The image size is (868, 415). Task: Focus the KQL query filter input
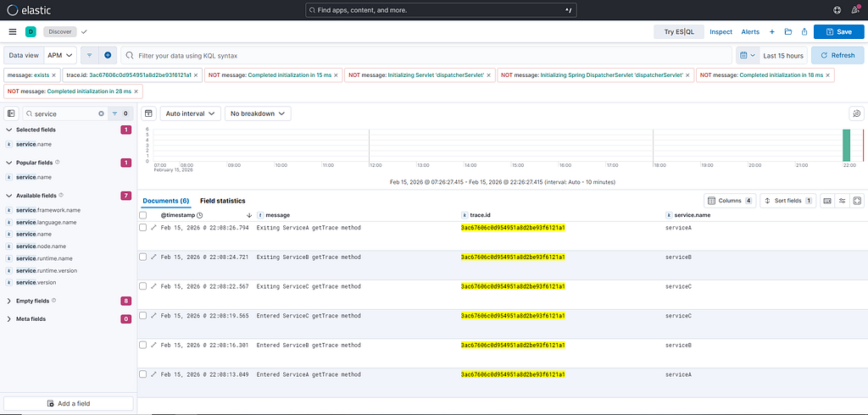426,55
